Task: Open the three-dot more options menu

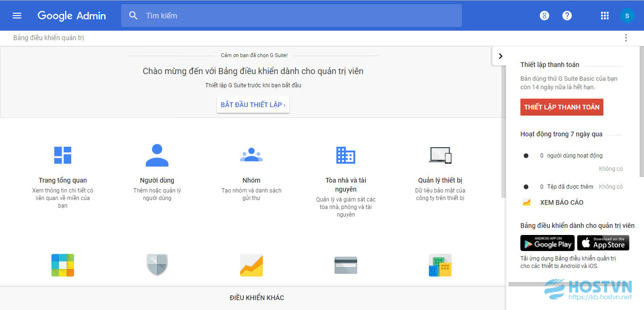Action: pyautogui.click(x=626, y=38)
